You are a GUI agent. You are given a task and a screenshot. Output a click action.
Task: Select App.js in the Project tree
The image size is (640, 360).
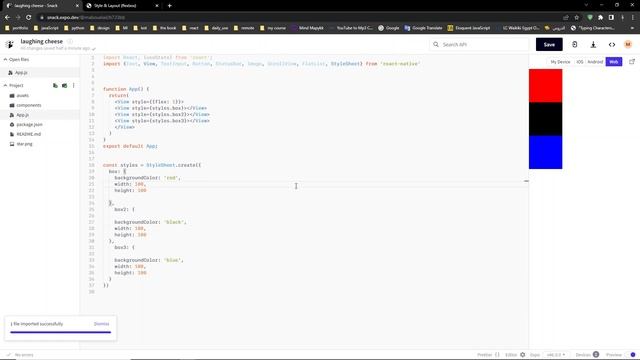(40, 115)
